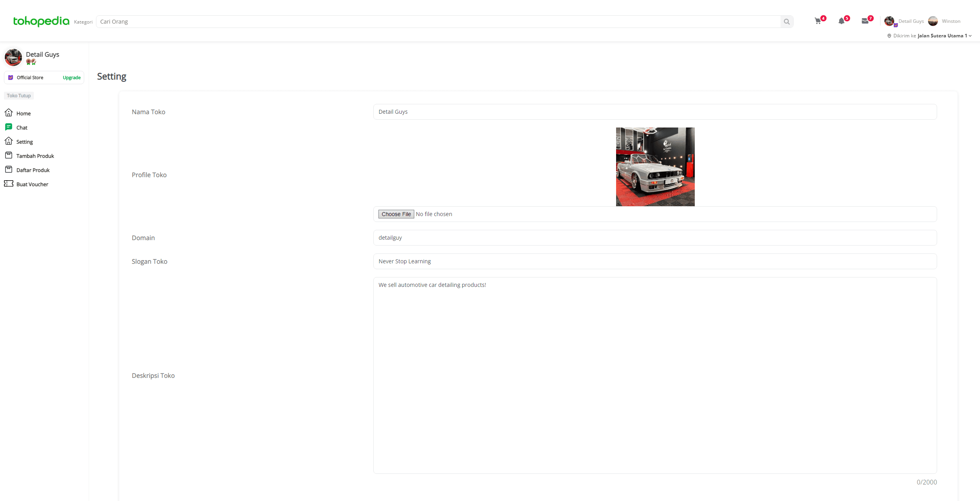Open the shopping cart with 4 items
Image resolution: width=980 pixels, height=501 pixels.
coord(819,21)
